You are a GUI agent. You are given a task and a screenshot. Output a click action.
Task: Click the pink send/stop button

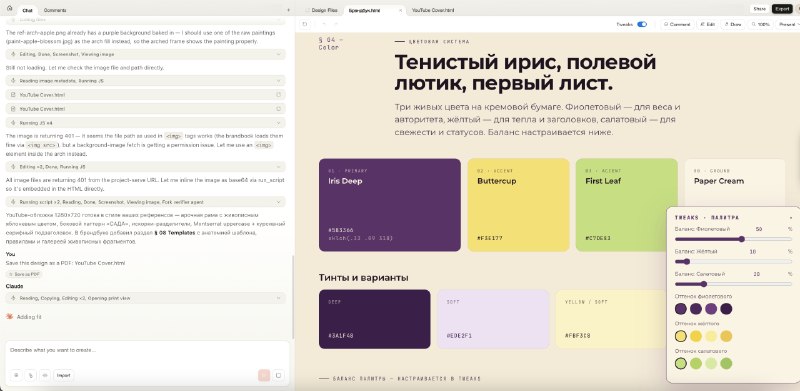click(264, 375)
